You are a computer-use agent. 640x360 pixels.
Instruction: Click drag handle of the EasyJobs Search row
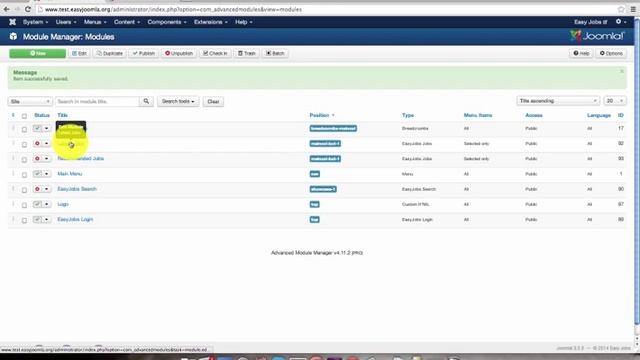tap(13, 189)
